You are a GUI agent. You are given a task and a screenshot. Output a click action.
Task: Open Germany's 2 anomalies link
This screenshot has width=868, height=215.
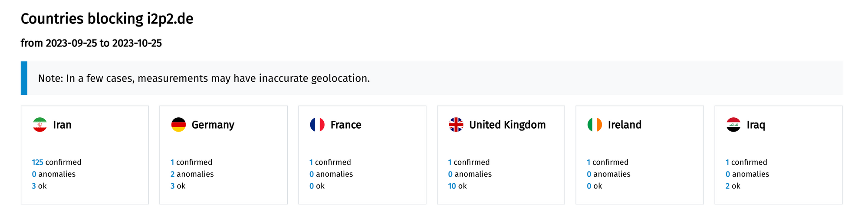tap(172, 174)
